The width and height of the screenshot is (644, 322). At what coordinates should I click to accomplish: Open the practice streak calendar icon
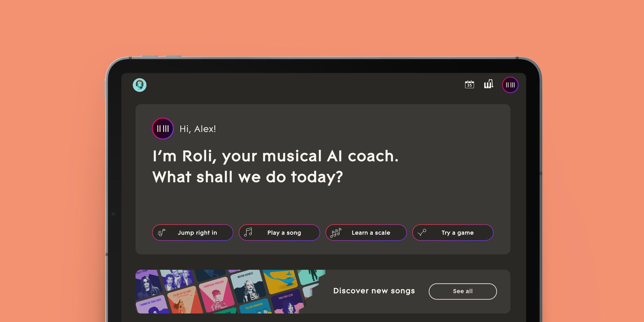tap(469, 85)
